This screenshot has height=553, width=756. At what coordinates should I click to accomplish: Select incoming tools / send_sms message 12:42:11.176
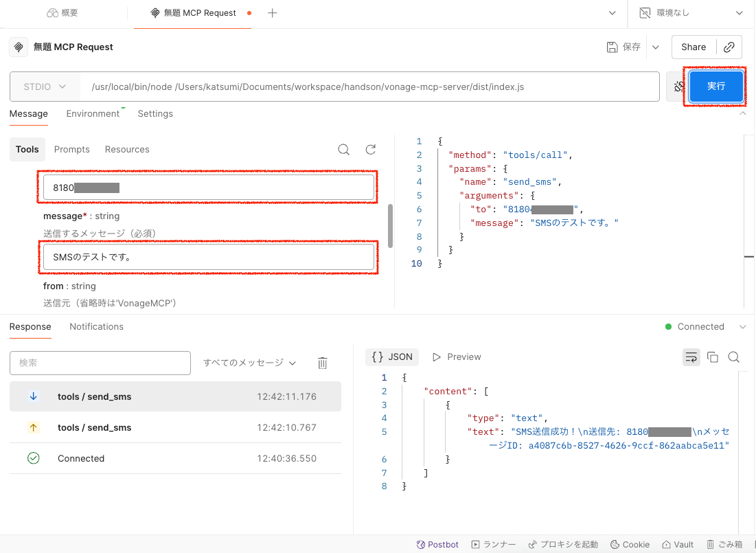pos(176,396)
